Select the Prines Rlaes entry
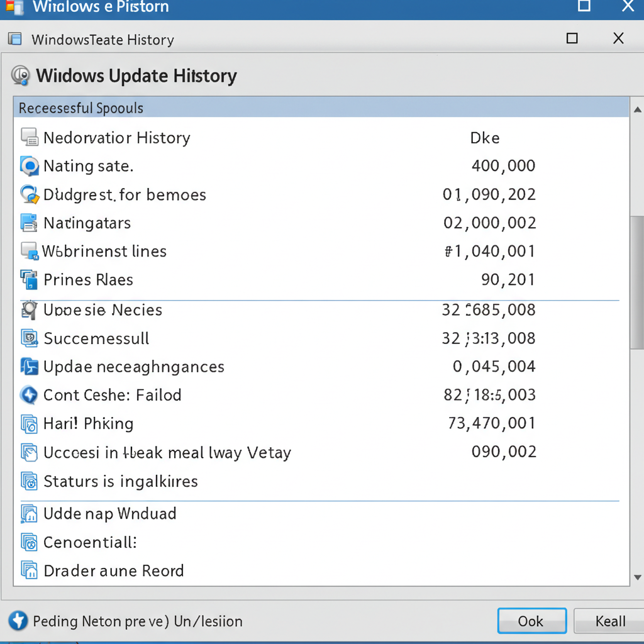644x644 pixels. coord(88,280)
